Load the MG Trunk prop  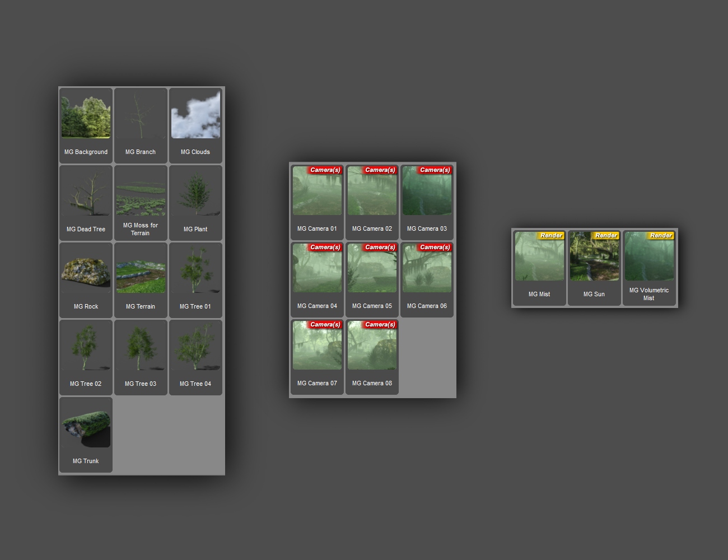(x=86, y=435)
